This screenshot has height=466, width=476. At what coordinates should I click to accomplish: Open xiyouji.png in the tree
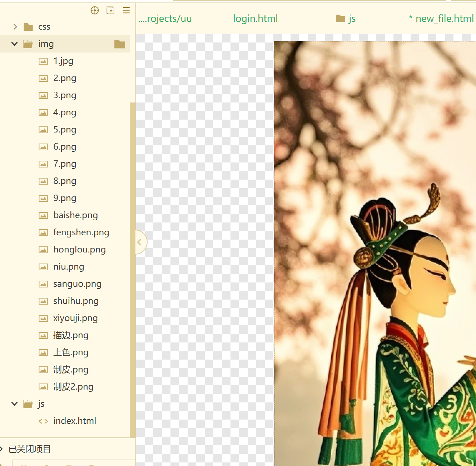pyautogui.click(x=75, y=318)
